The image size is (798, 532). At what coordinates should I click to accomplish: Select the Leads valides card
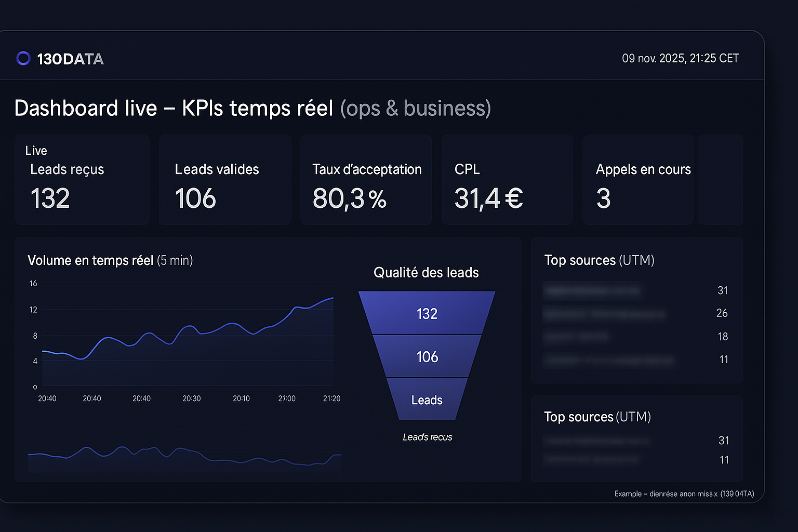tap(224, 180)
